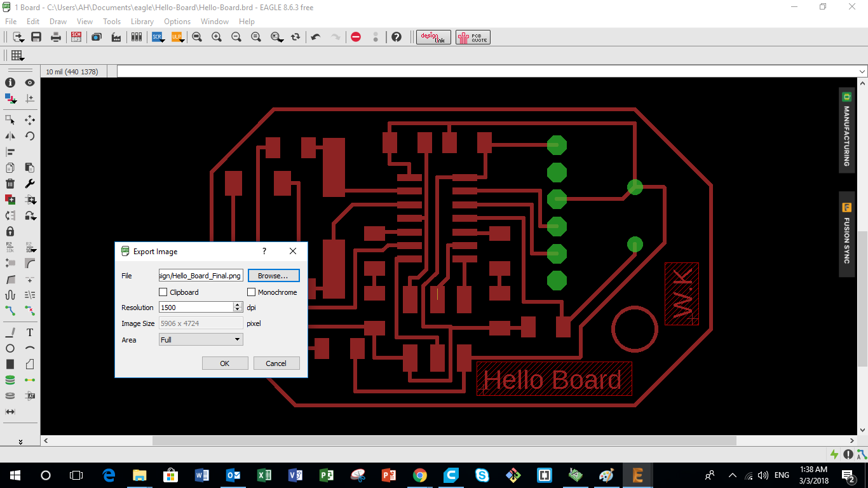The height and width of the screenshot is (488, 868).
Task: Select the Group selection tool
Action: pos(10,119)
